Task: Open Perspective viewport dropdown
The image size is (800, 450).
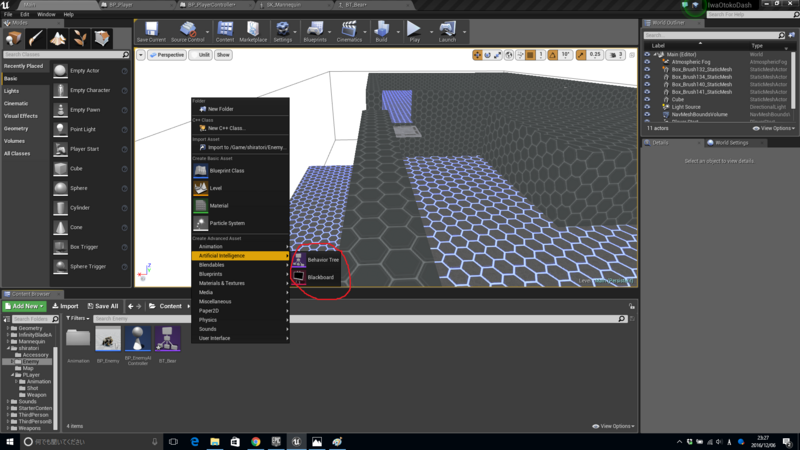Action: [x=166, y=55]
